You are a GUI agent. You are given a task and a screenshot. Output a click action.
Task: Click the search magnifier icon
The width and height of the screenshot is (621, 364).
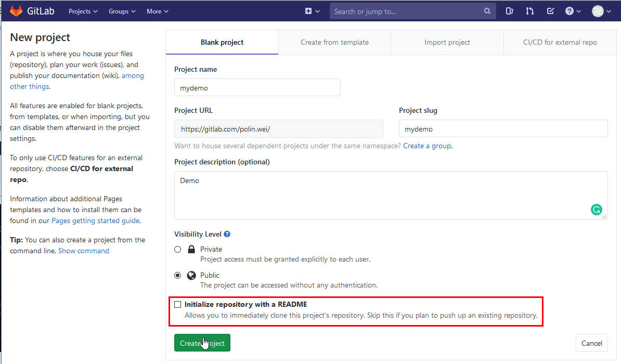(487, 11)
